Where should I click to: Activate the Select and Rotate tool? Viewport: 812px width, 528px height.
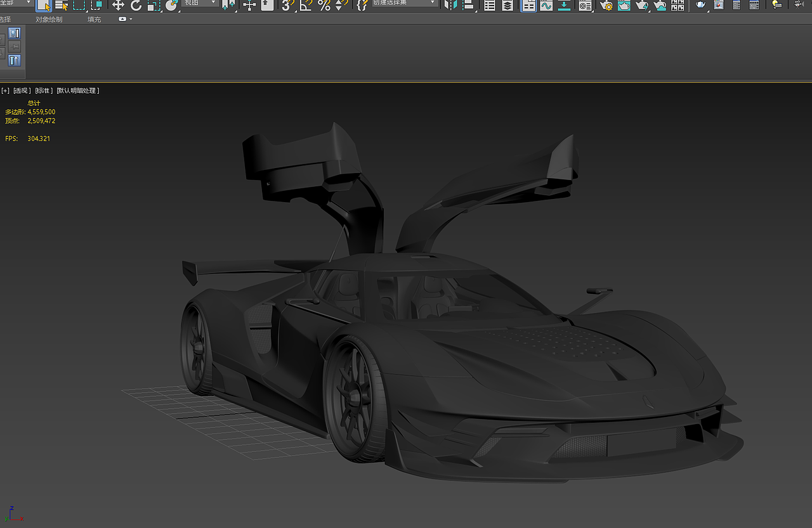tap(136, 6)
